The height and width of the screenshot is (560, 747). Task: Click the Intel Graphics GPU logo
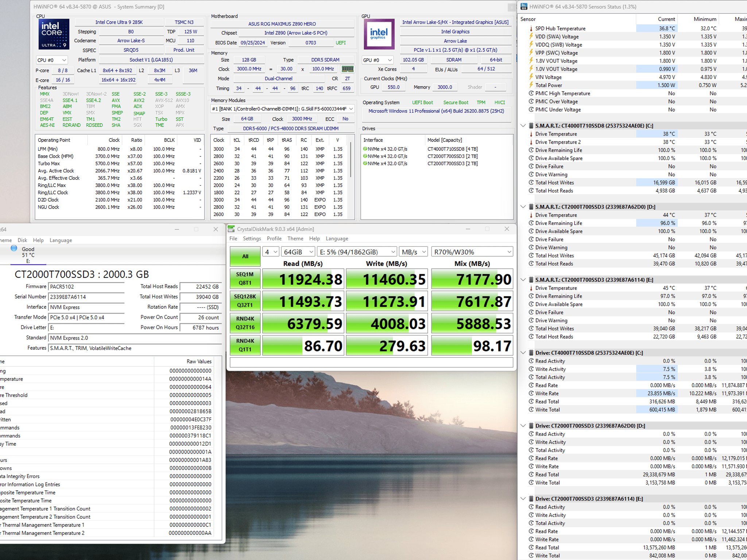(379, 34)
